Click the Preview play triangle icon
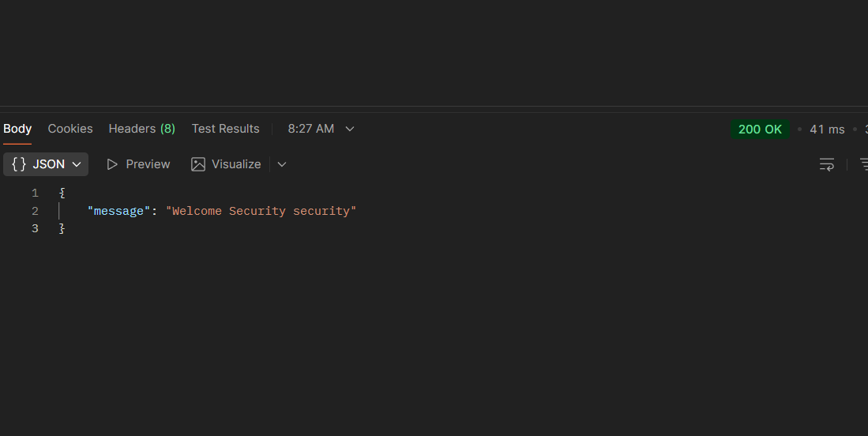Screen dimensions: 868x436 (112, 164)
